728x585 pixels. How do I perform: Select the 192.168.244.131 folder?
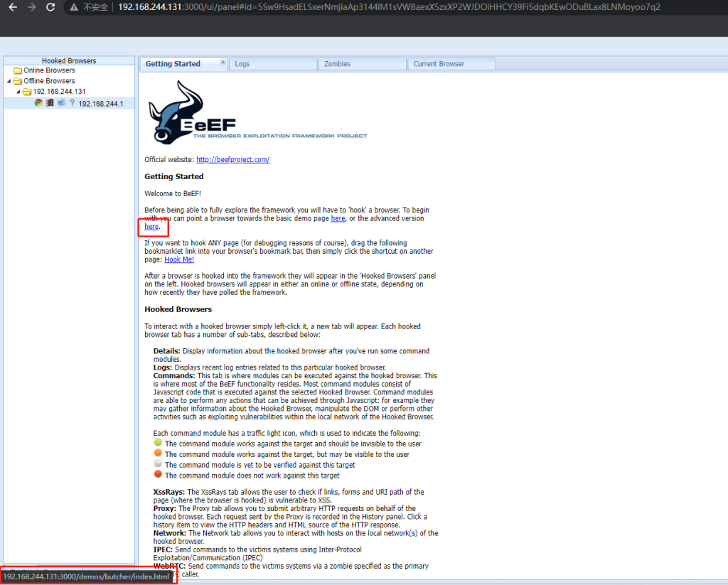pos(59,92)
